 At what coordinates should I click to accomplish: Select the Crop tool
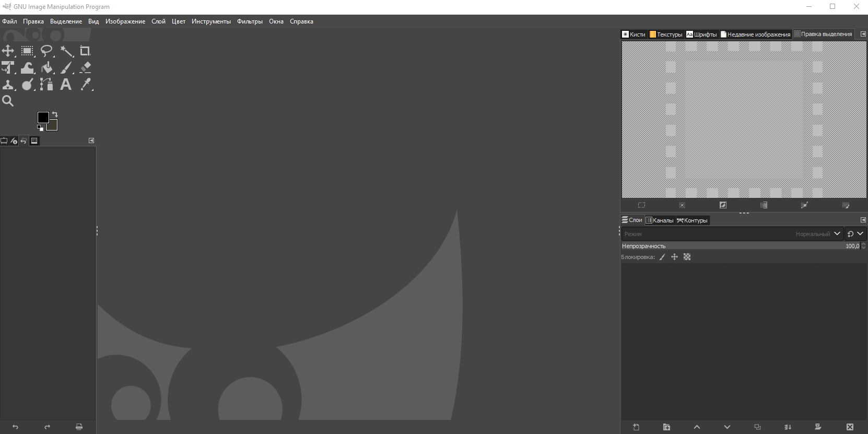click(x=85, y=51)
